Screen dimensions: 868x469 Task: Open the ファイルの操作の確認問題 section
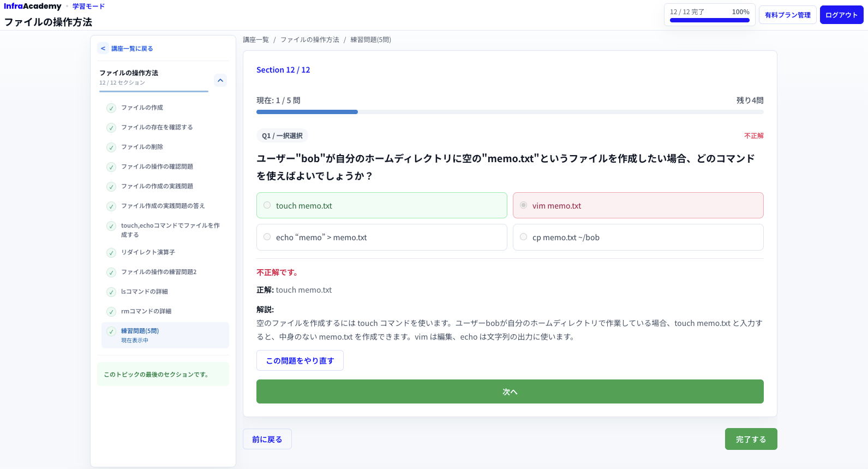tap(165, 167)
